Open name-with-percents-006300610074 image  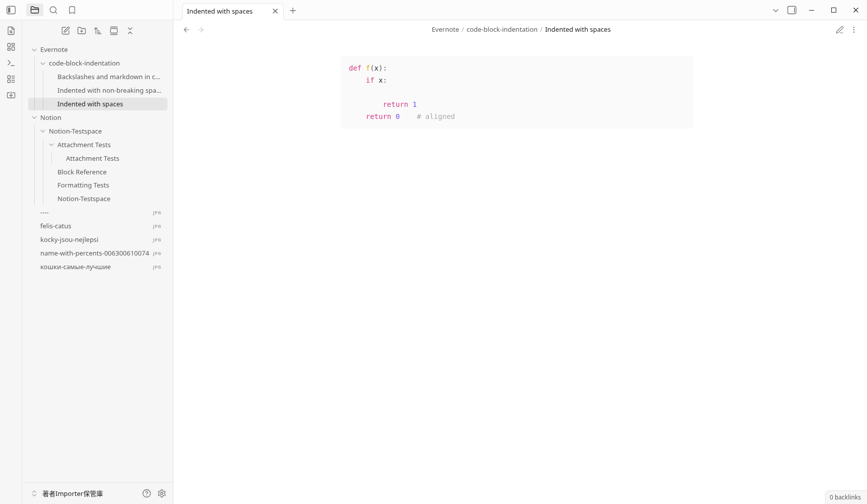[98, 253]
